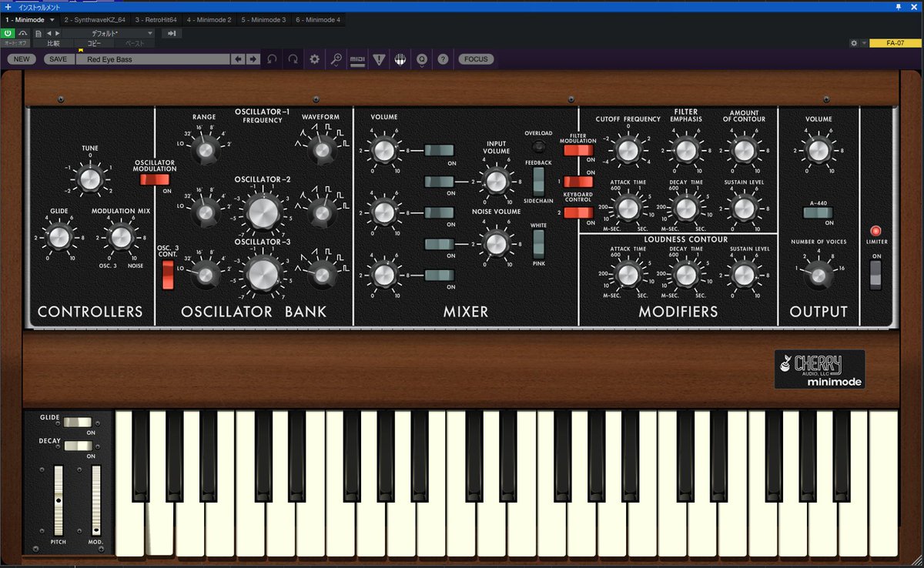The image size is (924, 568).
Task: Click the NEW preset button
Action: pos(22,58)
